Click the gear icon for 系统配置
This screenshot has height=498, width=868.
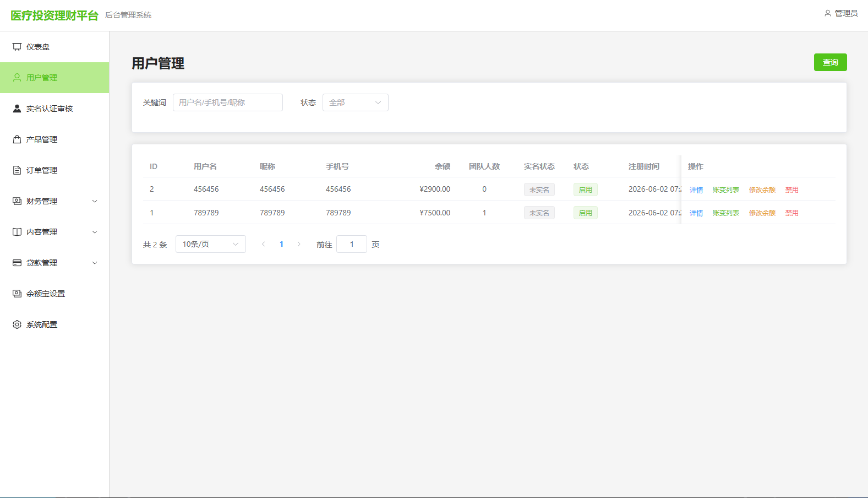17,324
